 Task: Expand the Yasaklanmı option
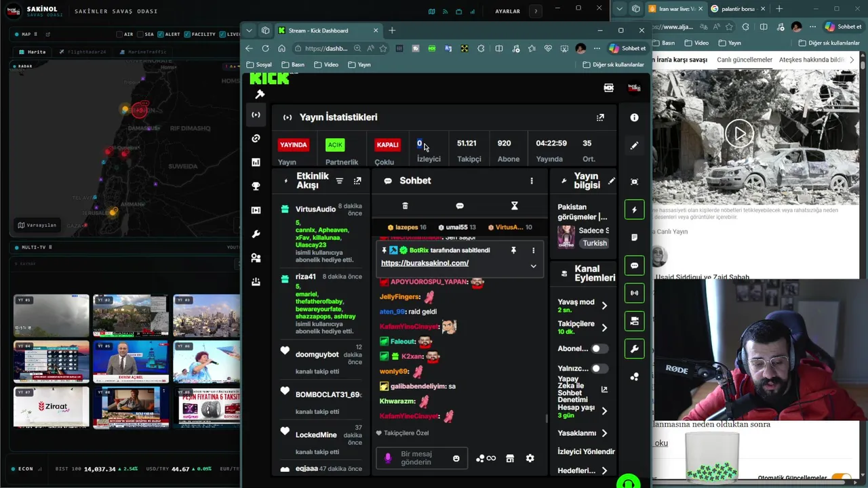(x=604, y=433)
